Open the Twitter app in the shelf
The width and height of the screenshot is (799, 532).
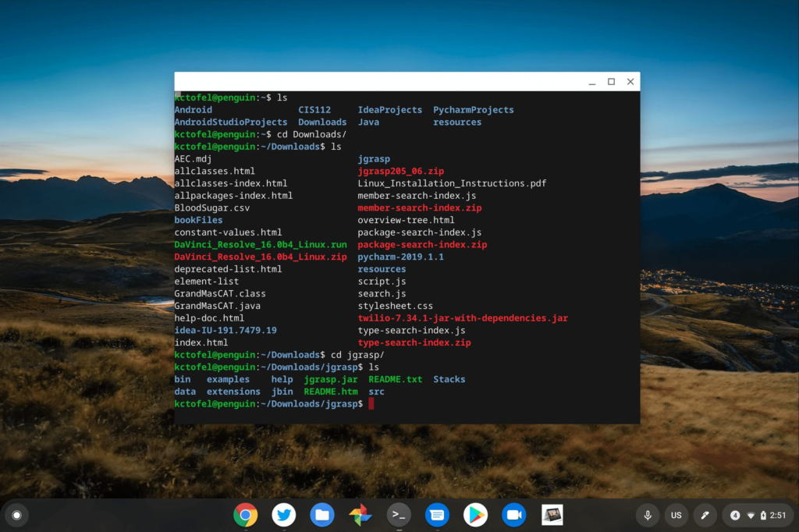(284, 515)
